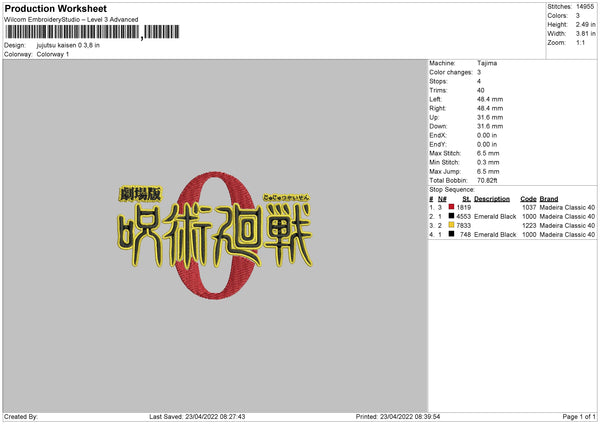Click the Right value '48.4 mm'

point(490,108)
